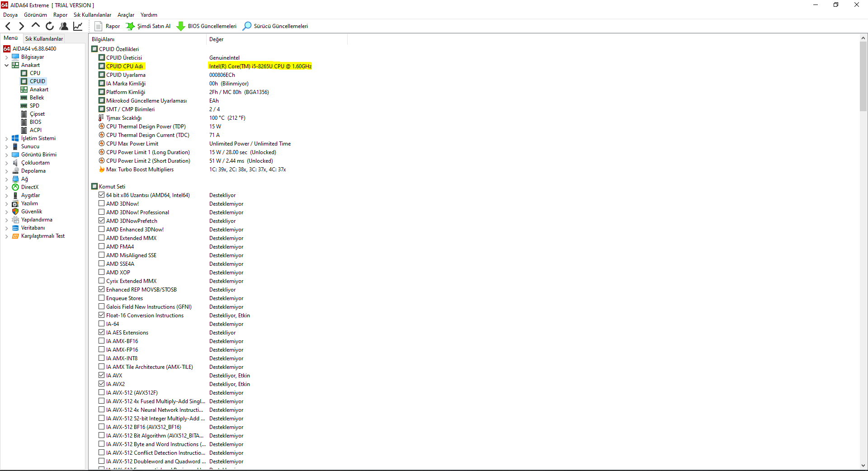Open the Rapor menu in the menu bar
This screenshot has width=868, height=471.
click(x=60, y=15)
